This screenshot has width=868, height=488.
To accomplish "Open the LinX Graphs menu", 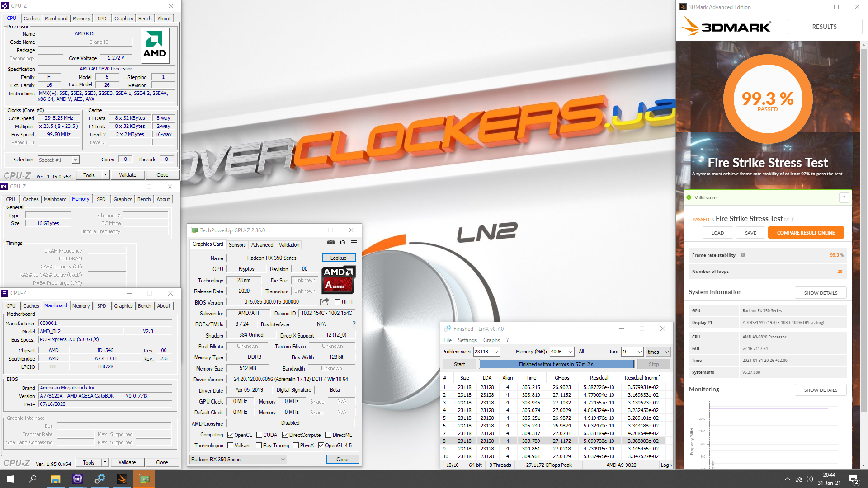I will pyautogui.click(x=491, y=340).
